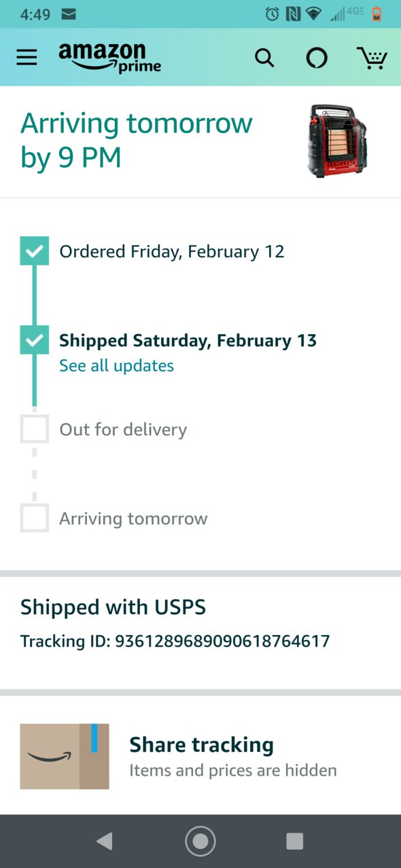Viewport: 401px width, 868px height.
Task: Open the hamburger navigation menu
Action: pos(27,58)
